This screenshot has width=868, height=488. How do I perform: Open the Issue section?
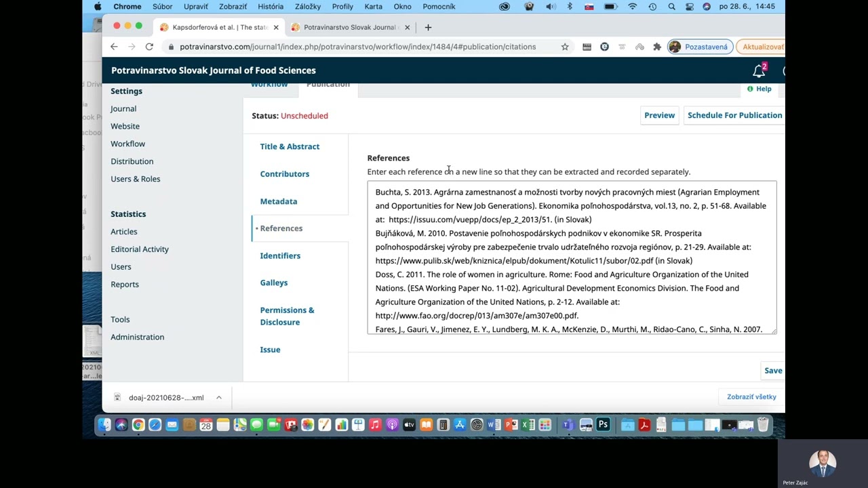270,350
